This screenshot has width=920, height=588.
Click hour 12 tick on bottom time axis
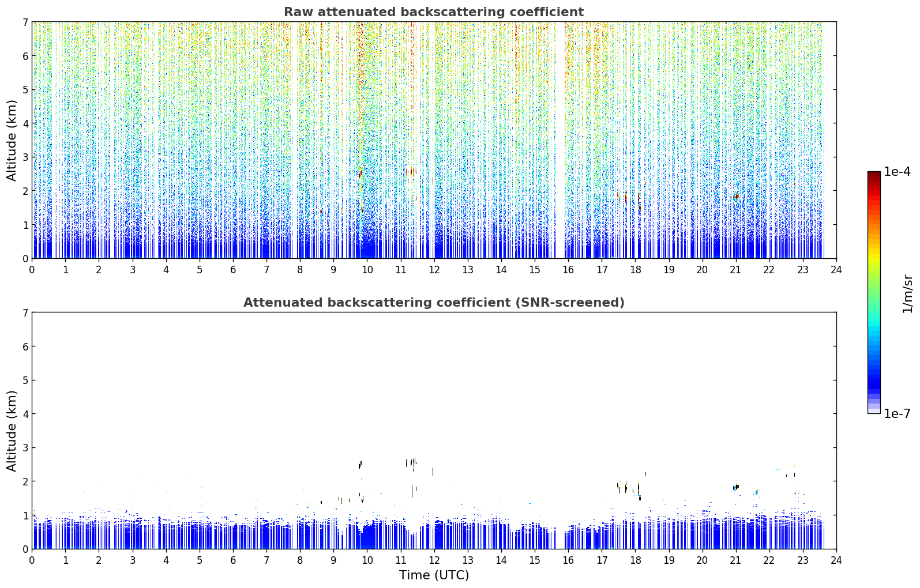pyautogui.click(x=434, y=560)
